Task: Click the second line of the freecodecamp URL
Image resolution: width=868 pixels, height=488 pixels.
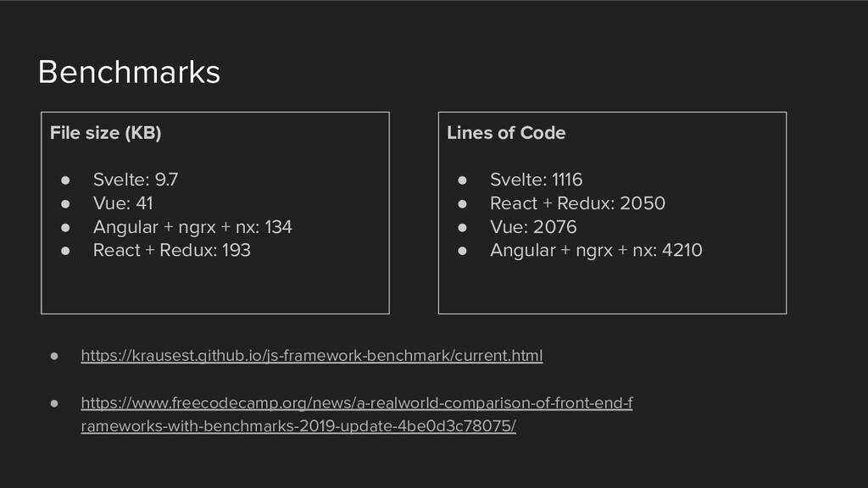Action: pos(298,426)
